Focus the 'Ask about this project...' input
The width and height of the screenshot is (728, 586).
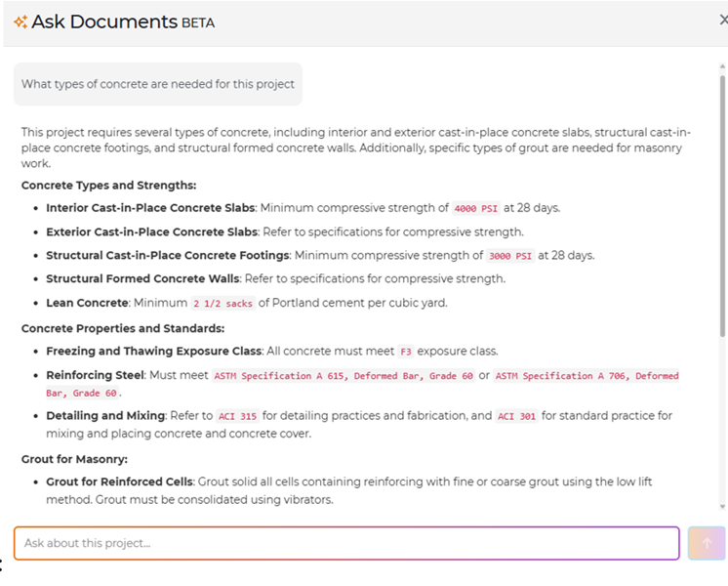pos(346,543)
